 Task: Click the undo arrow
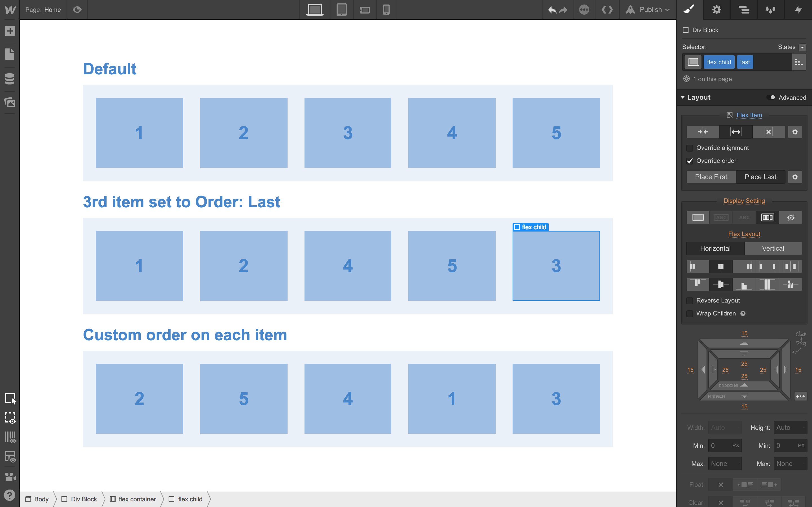click(x=551, y=10)
